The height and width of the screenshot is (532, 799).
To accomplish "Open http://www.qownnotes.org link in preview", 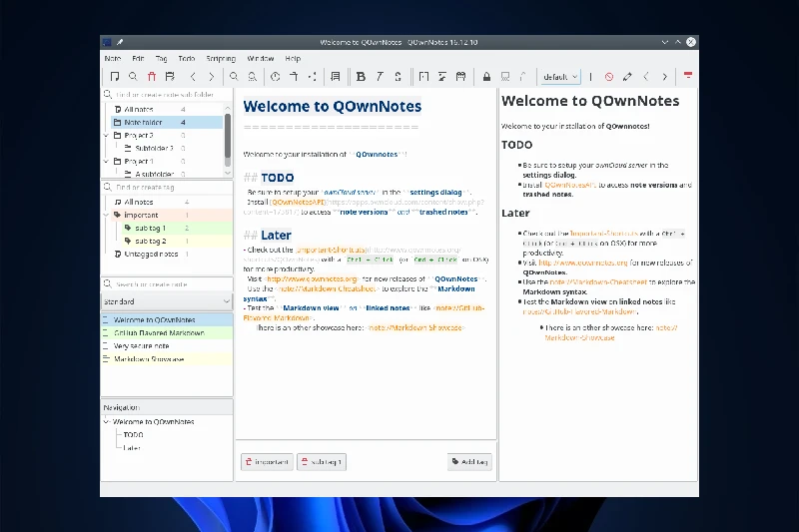I will coord(583,263).
